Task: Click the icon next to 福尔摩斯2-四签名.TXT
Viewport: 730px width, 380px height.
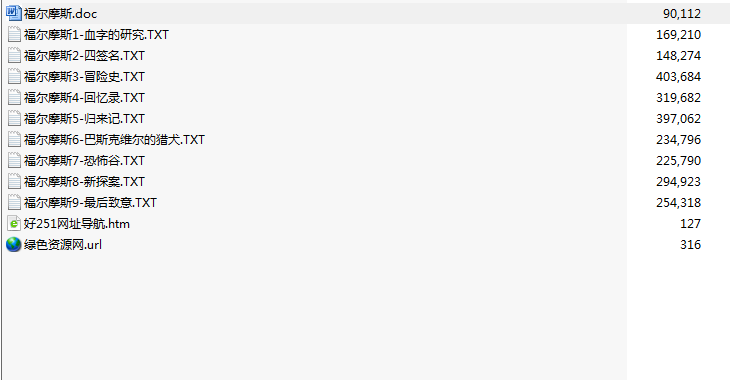Action: [14, 55]
